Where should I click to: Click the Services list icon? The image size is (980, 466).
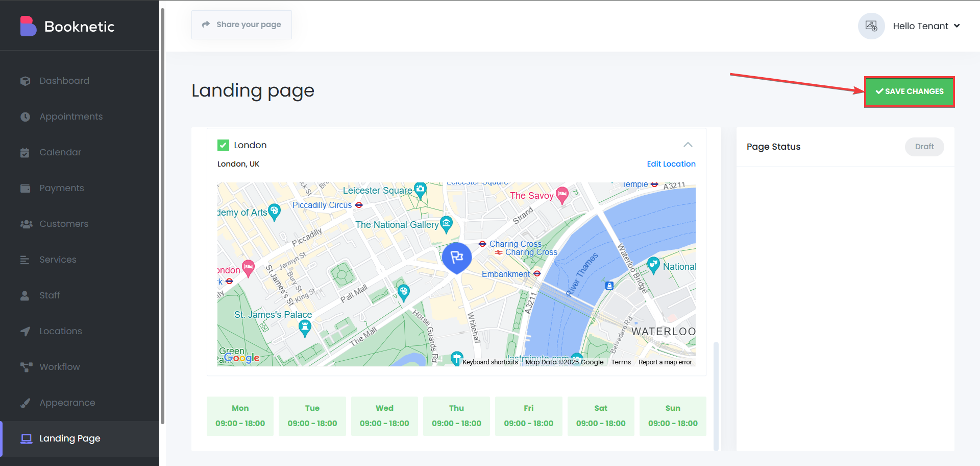pyautogui.click(x=24, y=260)
